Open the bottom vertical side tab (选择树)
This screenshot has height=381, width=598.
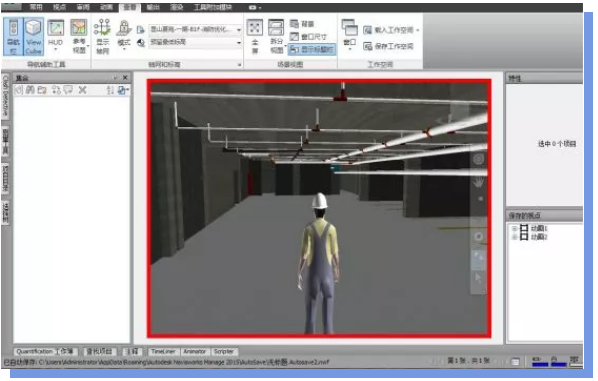[5, 213]
